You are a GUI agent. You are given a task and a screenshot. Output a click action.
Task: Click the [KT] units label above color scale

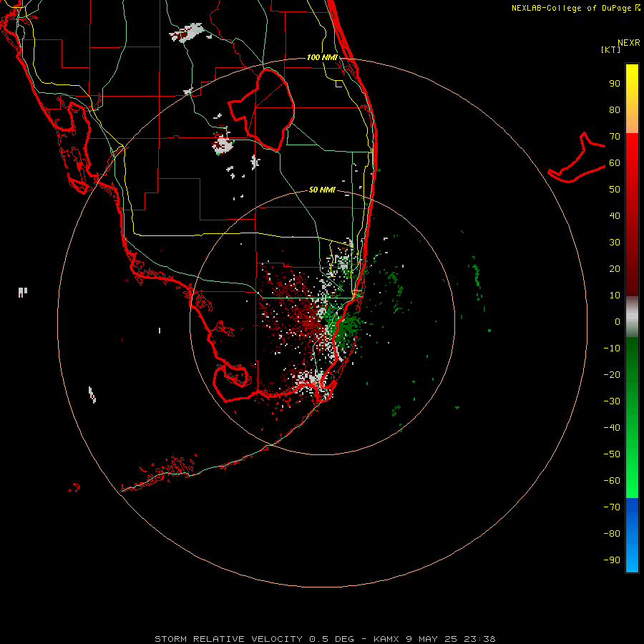[x=610, y=49]
